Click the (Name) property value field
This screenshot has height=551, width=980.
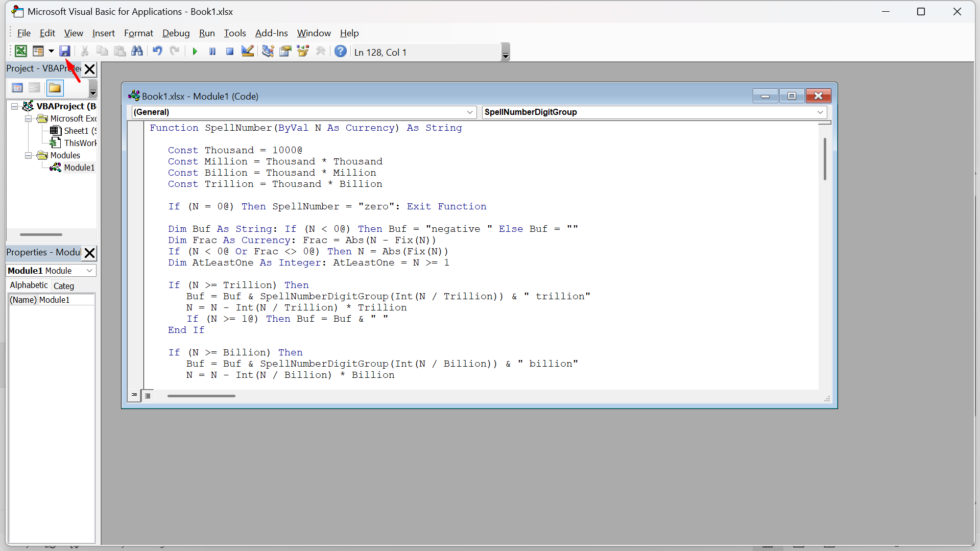click(x=66, y=300)
